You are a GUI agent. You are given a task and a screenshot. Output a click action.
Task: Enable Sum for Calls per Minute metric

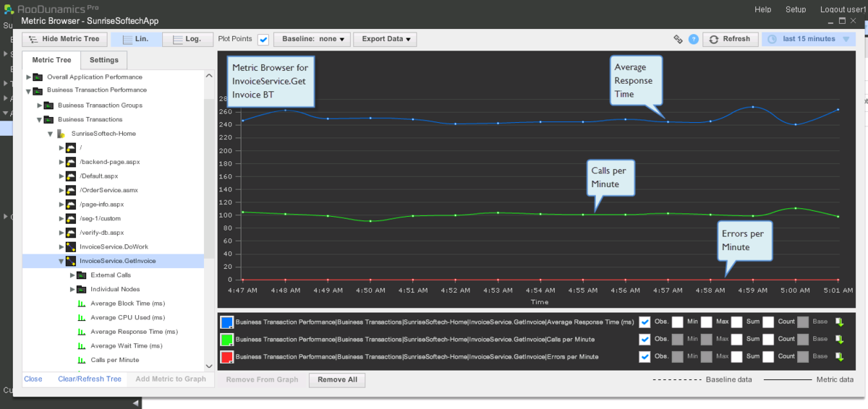click(736, 339)
